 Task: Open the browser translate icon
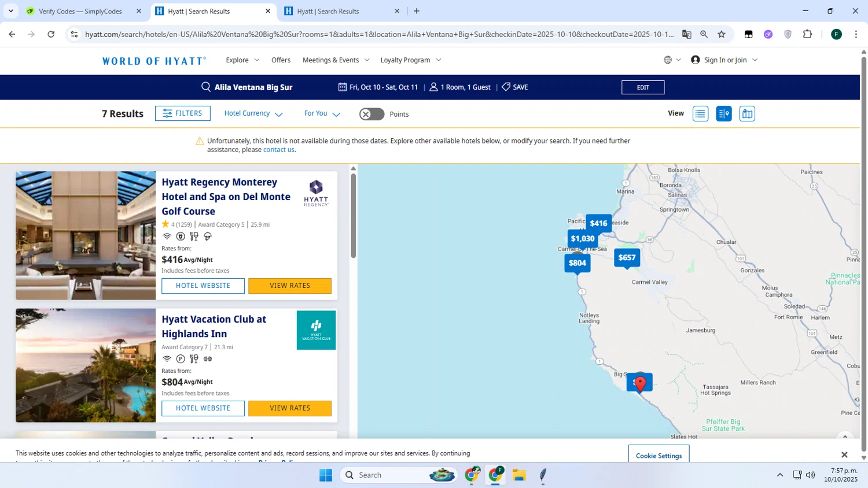click(687, 34)
